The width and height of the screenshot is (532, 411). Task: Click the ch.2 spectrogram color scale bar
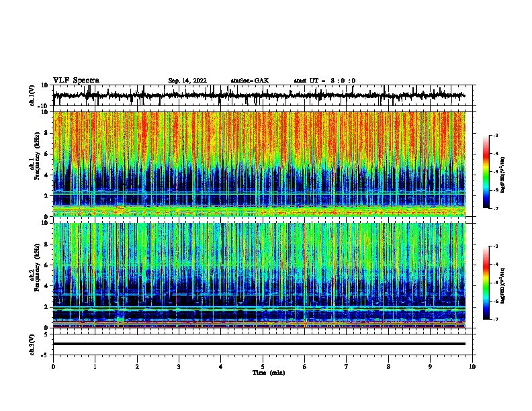tap(486, 283)
